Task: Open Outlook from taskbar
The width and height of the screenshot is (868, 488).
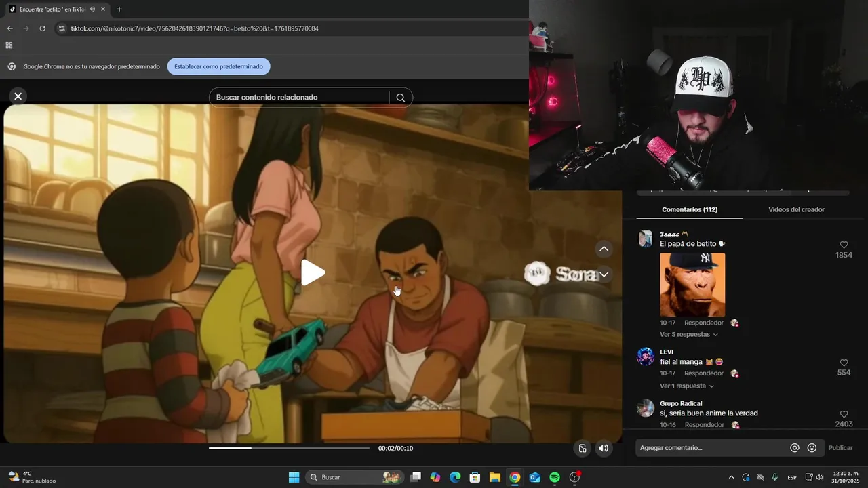Action: click(x=534, y=477)
